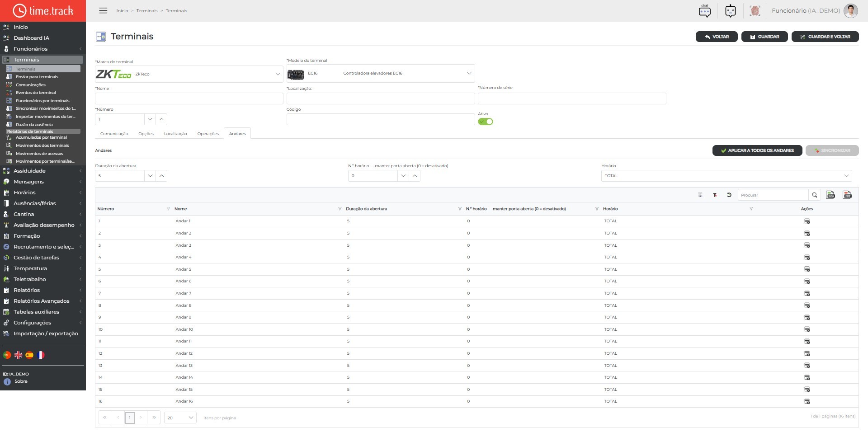The height and width of the screenshot is (432, 868).
Task: Expand Horários sidebar menu
Action: 42,193
